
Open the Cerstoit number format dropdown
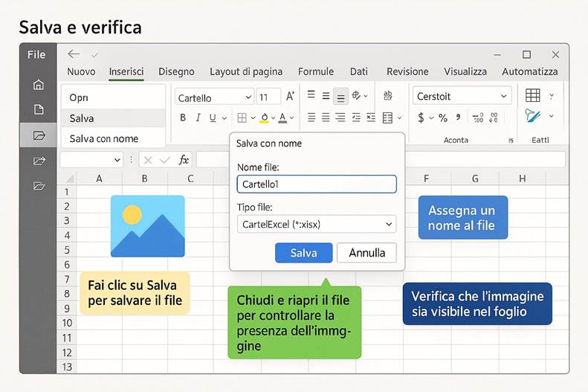pyautogui.click(x=503, y=96)
